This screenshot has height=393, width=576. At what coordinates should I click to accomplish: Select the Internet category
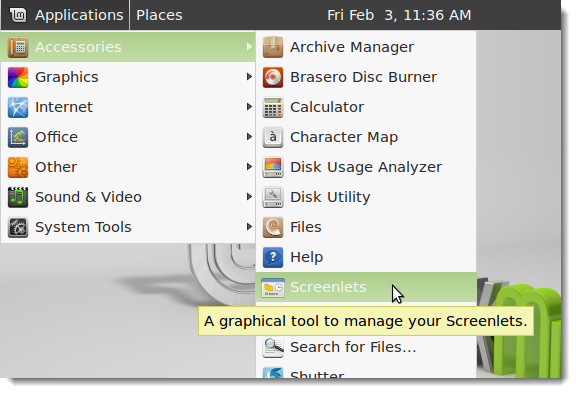[128, 107]
